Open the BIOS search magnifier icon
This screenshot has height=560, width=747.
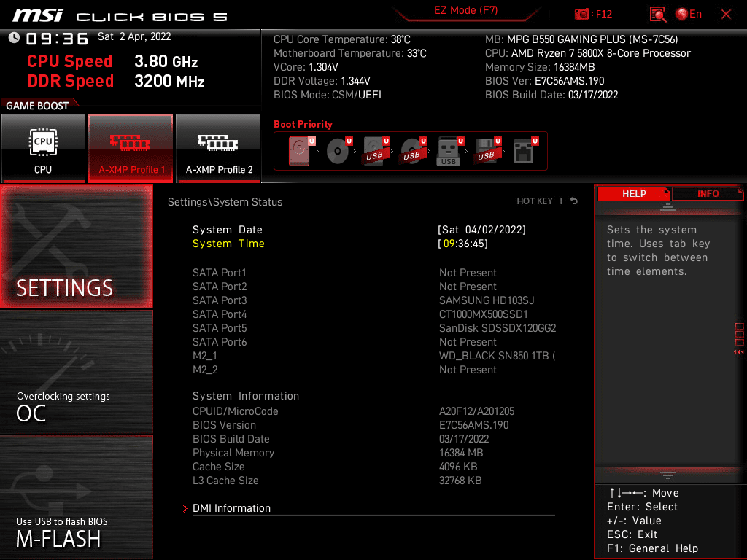[658, 15]
